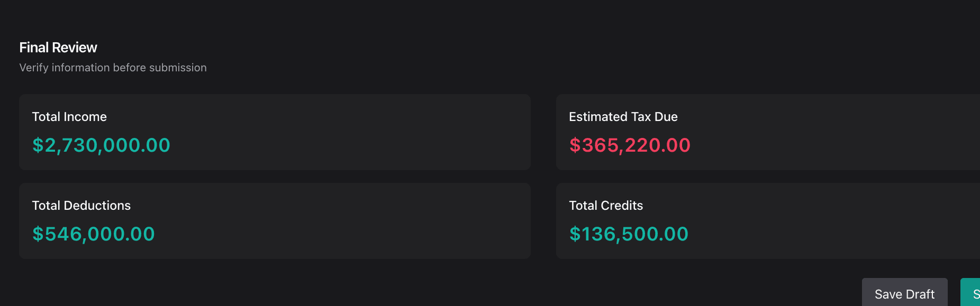The width and height of the screenshot is (980, 306).
Task: Click the dollar sign of the credits amount
Action: tap(575, 234)
